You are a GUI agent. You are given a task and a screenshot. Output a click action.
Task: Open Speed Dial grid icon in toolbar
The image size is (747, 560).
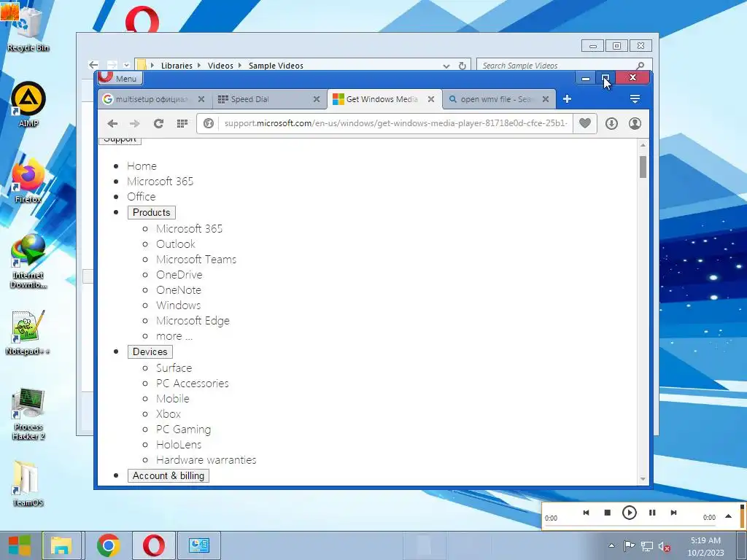pos(182,124)
